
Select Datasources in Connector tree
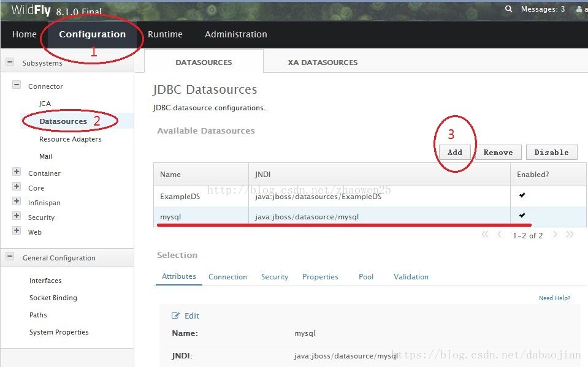pos(63,121)
